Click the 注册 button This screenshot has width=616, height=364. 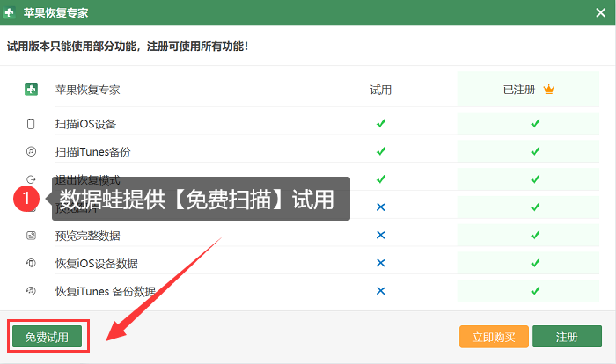click(x=567, y=337)
